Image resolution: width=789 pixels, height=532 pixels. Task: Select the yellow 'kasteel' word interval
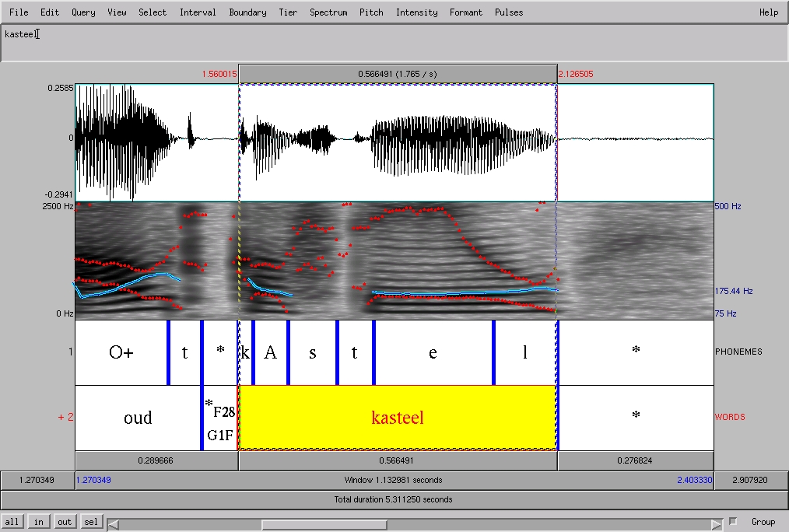tap(398, 418)
